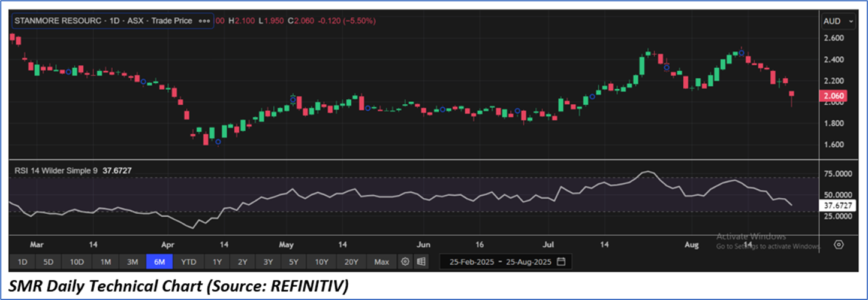Select the Max range tab

(x=381, y=262)
